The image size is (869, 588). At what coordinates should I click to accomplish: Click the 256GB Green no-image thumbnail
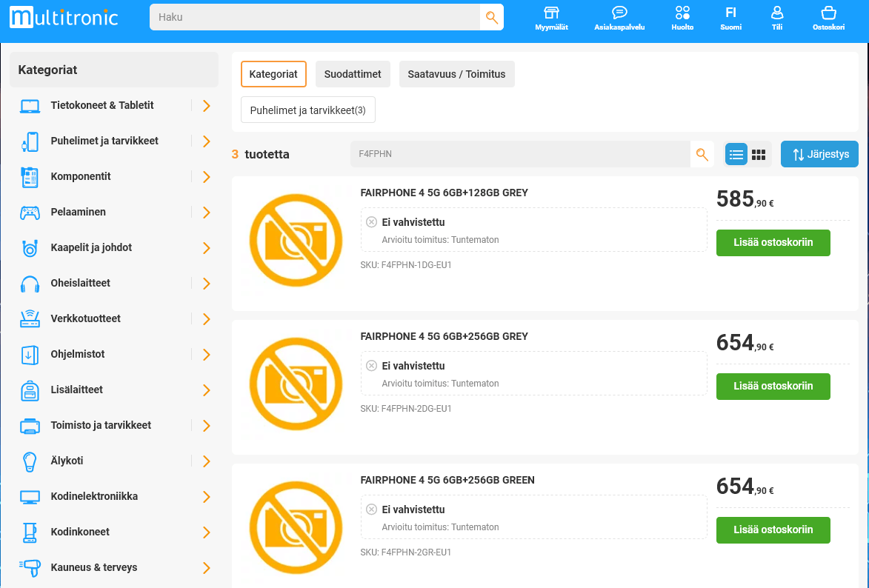click(x=296, y=527)
